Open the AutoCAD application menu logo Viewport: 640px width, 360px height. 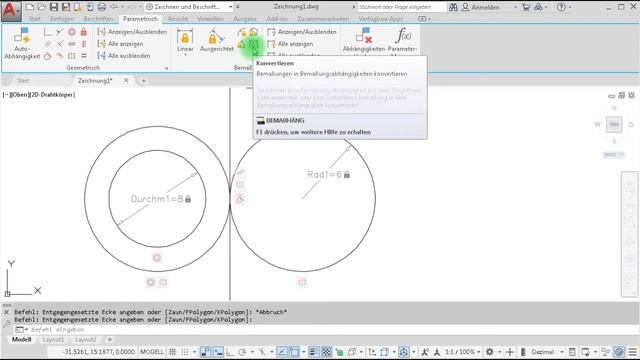click(11, 11)
